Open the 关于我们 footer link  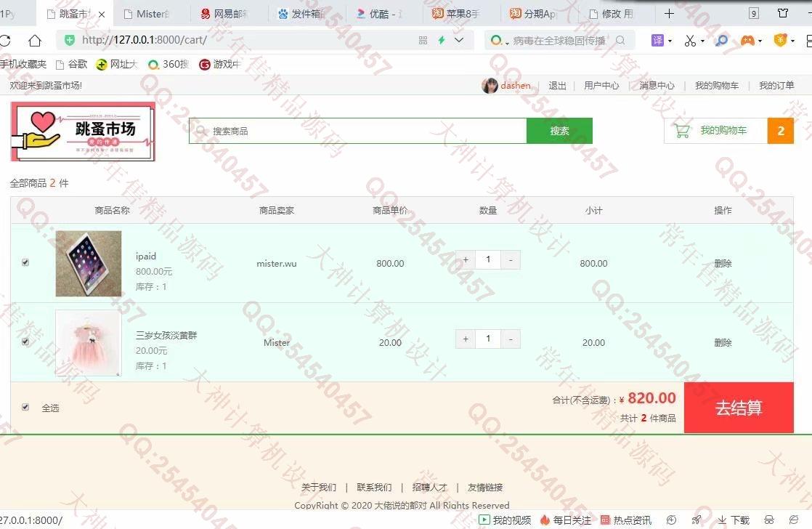coord(319,487)
